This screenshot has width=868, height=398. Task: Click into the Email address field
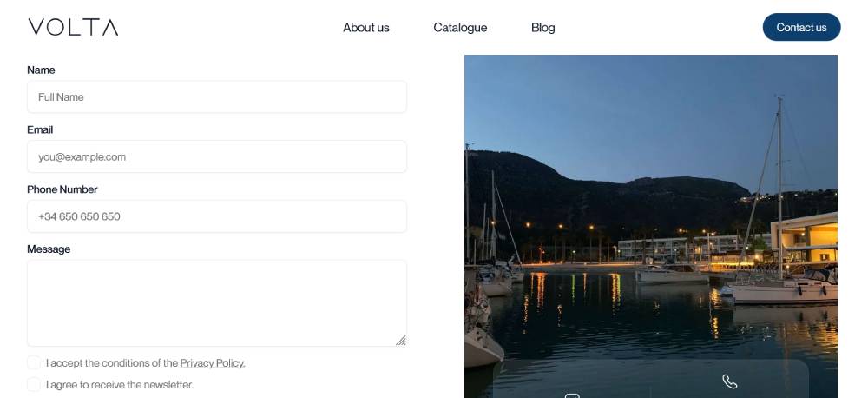pos(217,157)
